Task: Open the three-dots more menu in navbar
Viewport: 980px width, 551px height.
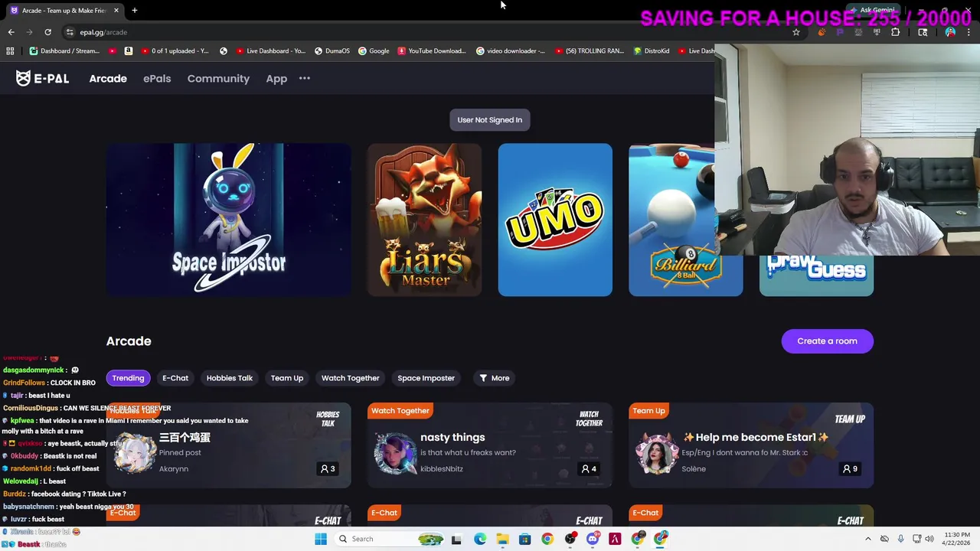Action: click(305, 78)
